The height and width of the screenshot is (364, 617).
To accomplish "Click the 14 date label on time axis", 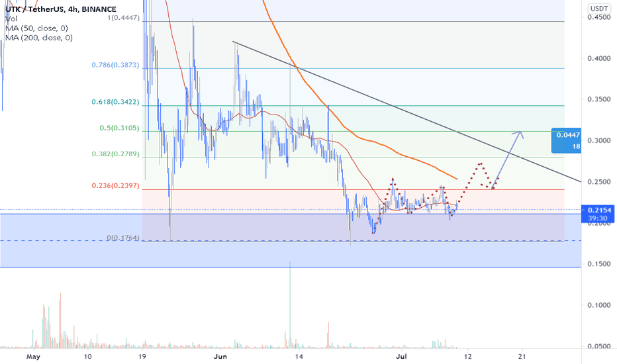I will [x=299, y=357].
